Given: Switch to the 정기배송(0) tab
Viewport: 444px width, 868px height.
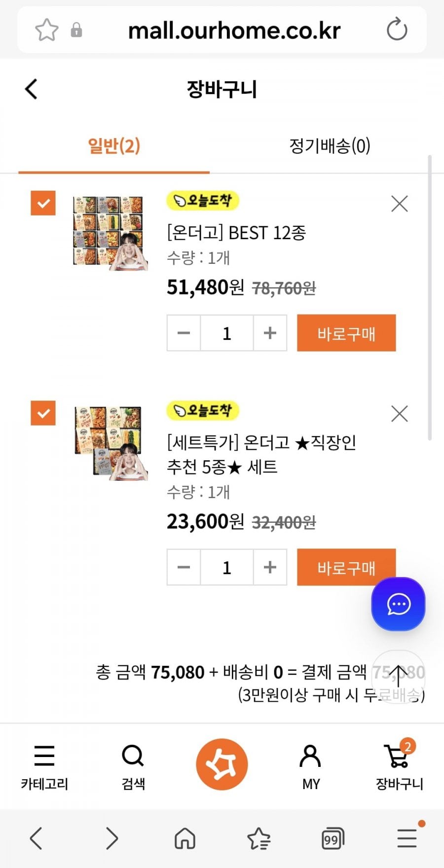Looking at the screenshot, I should pyautogui.click(x=330, y=146).
